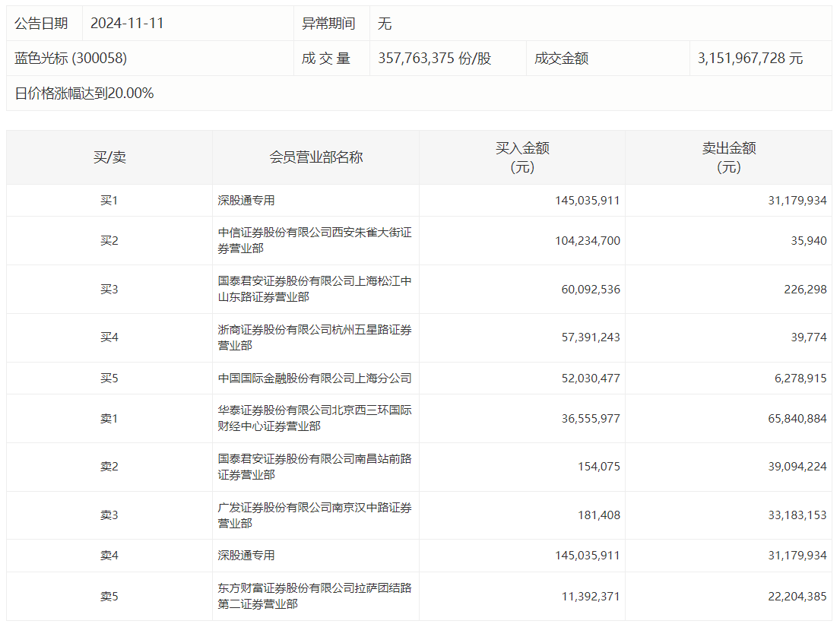Click the 买/卖 column header
Screen dimensions: 840x624
(109, 157)
